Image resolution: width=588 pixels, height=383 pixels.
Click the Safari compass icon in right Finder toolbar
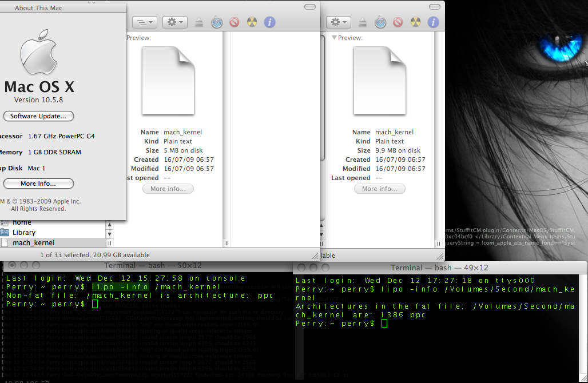pos(380,22)
